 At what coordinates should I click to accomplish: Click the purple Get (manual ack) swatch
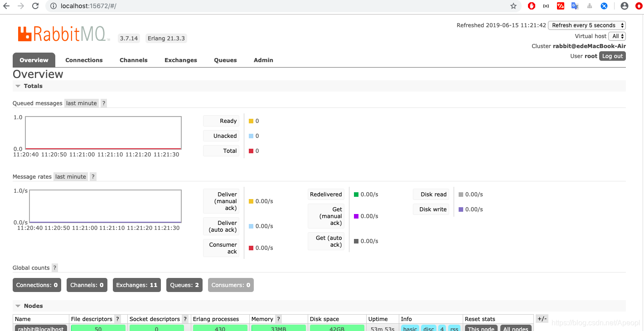(x=356, y=216)
